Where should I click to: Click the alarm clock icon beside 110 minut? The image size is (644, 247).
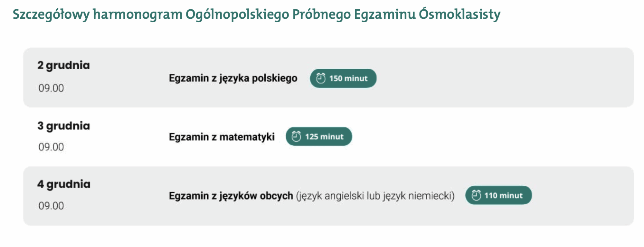476,195
